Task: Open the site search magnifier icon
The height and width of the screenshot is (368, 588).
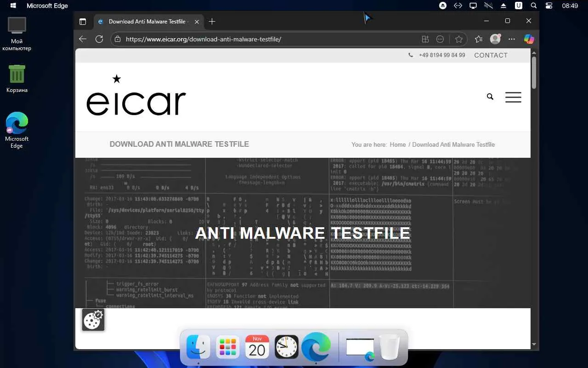Action: (490, 97)
